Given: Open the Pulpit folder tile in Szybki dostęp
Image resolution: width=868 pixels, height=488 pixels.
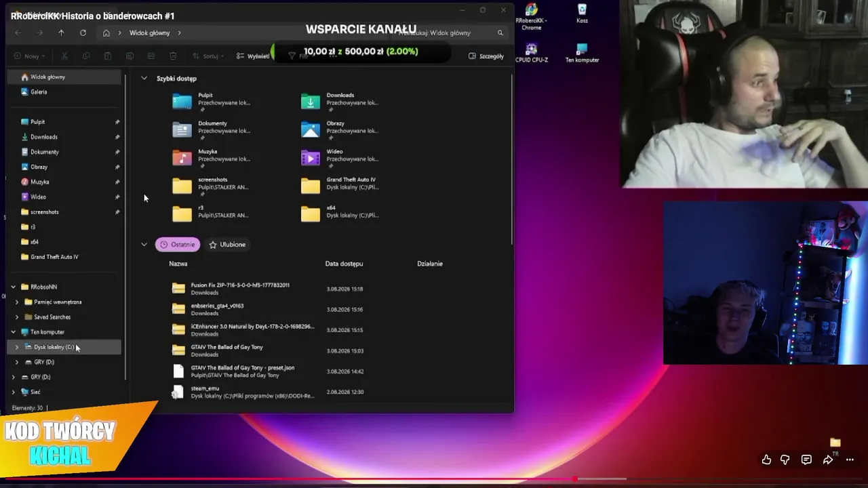Looking at the screenshot, I should click(x=212, y=102).
